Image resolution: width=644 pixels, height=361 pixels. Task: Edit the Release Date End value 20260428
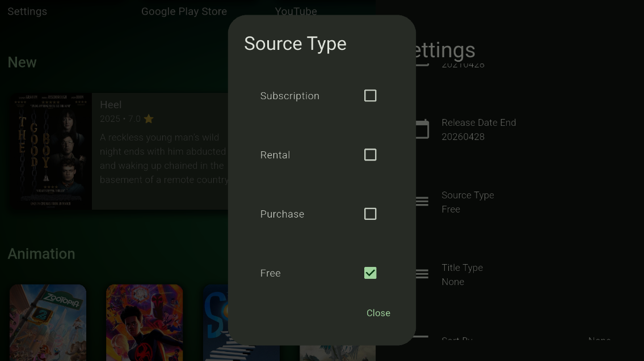pyautogui.click(x=478, y=130)
